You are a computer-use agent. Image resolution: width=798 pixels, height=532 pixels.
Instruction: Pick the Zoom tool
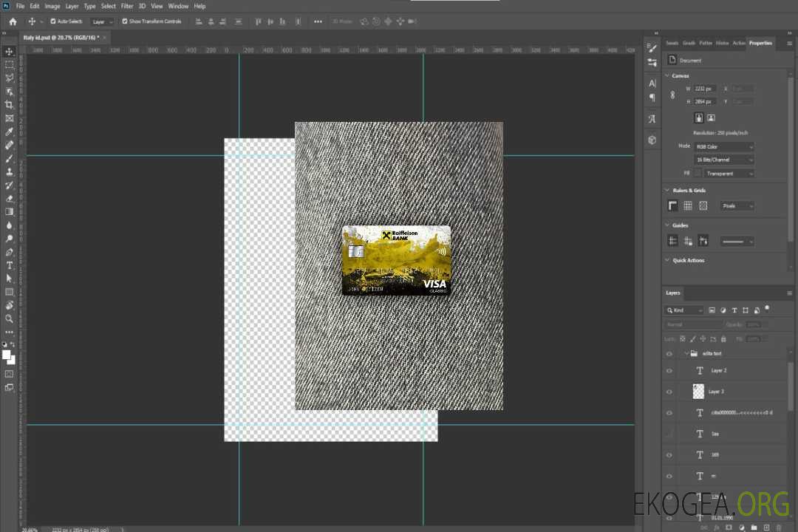pyautogui.click(x=10, y=318)
